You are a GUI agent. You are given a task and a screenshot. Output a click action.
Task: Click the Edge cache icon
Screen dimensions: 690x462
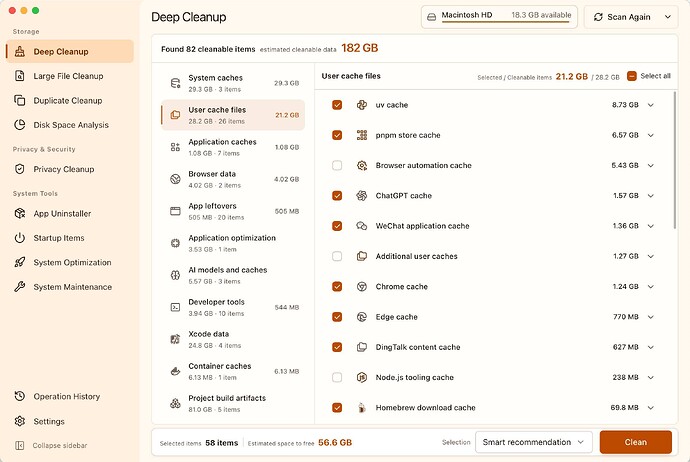click(362, 317)
